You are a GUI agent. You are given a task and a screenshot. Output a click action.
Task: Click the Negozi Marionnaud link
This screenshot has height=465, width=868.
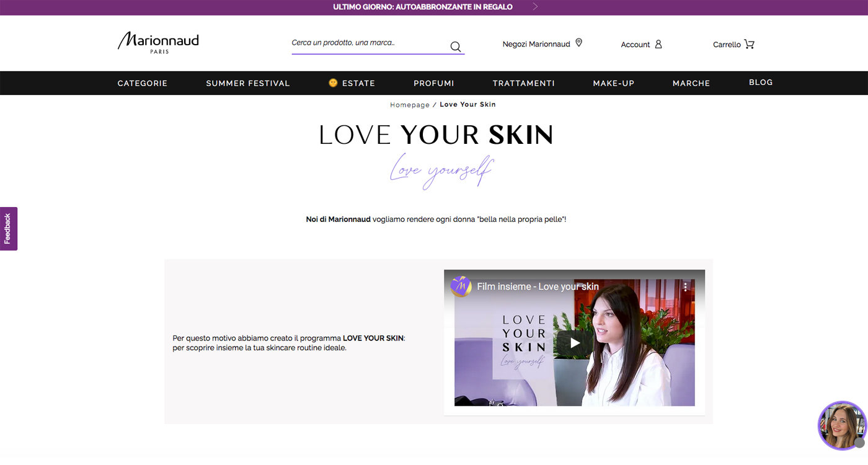pyautogui.click(x=536, y=44)
